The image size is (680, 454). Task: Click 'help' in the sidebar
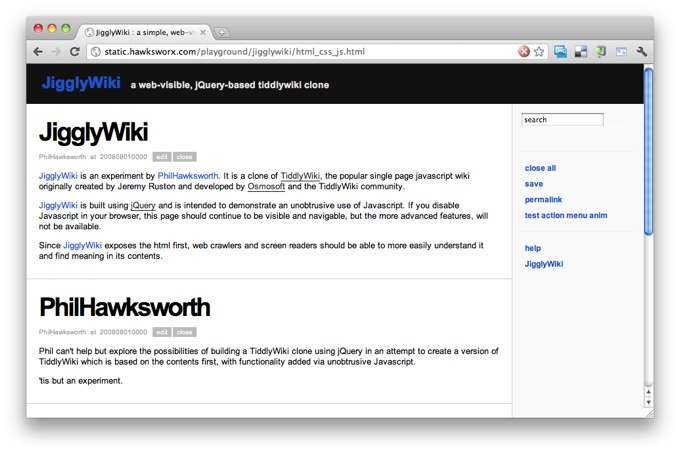533,248
